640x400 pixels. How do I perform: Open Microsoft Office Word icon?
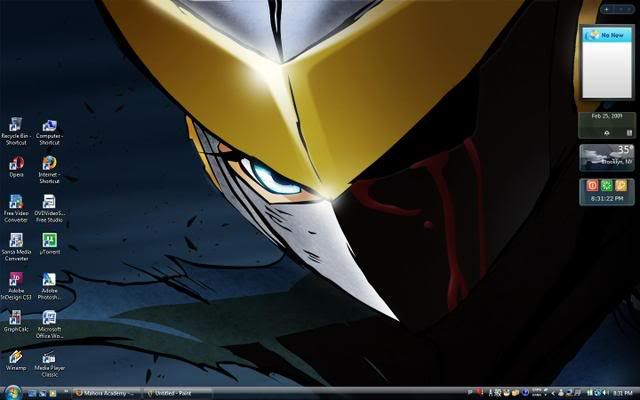click(x=49, y=317)
